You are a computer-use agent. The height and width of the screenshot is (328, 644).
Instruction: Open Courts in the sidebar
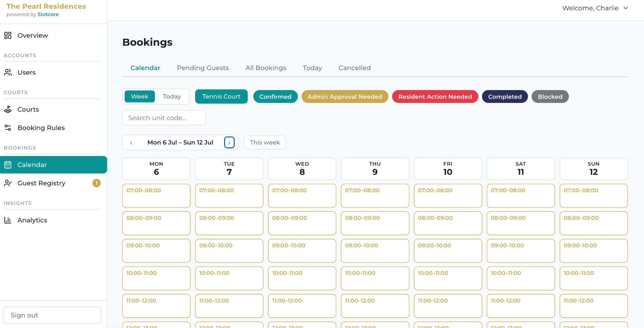click(x=53, y=109)
